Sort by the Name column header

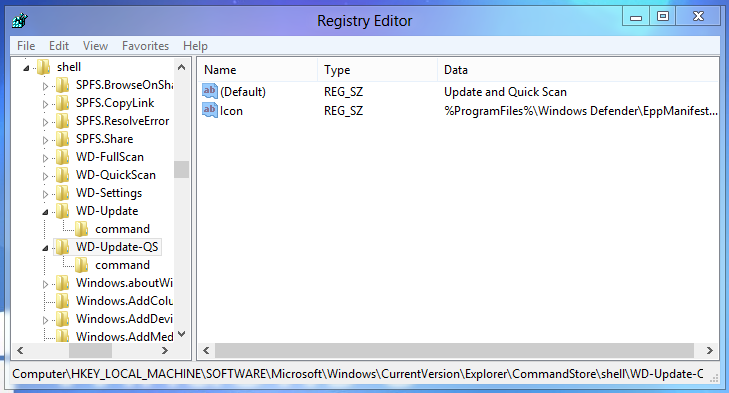coord(258,70)
